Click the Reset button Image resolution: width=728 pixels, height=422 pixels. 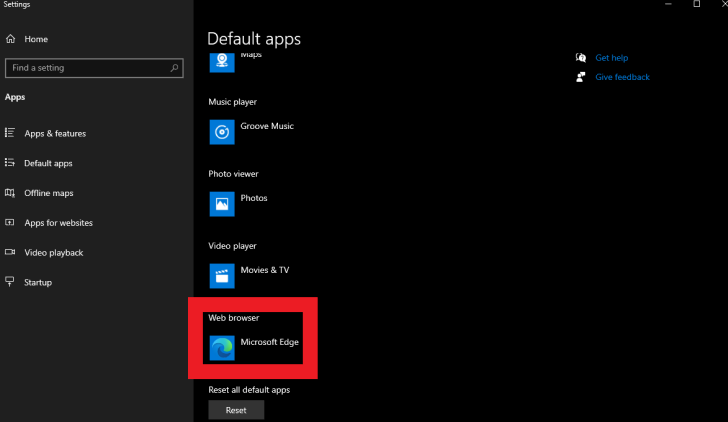236,410
